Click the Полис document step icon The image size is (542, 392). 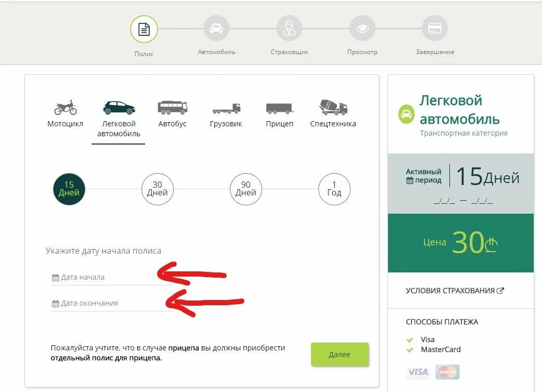click(x=144, y=29)
